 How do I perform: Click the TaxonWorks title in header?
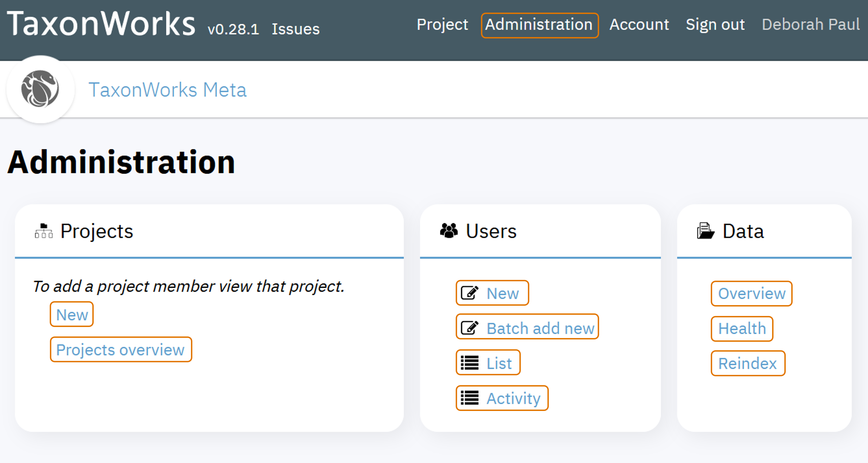pyautogui.click(x=101, y=23)
